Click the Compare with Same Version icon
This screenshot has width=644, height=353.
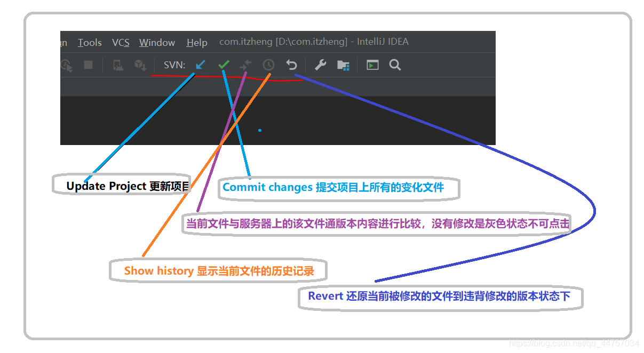click(246, 65)
